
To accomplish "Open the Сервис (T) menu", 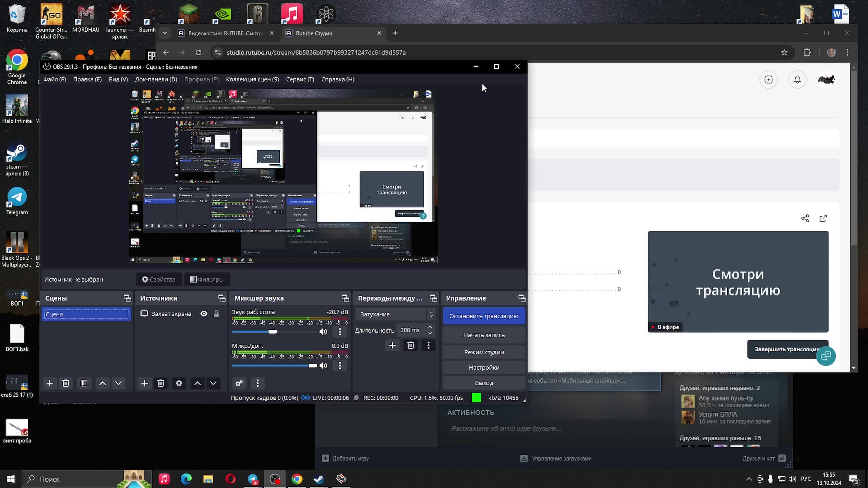I will pos(300,79).
